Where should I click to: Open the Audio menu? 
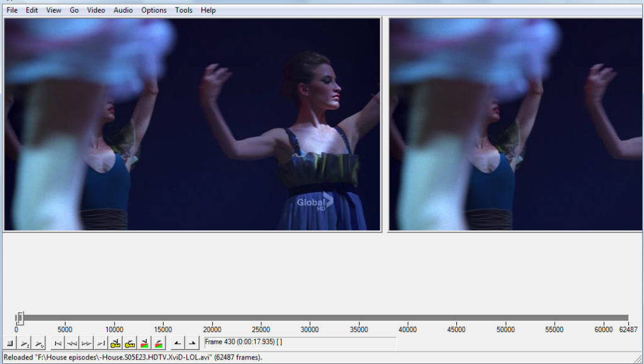(123, 10)
